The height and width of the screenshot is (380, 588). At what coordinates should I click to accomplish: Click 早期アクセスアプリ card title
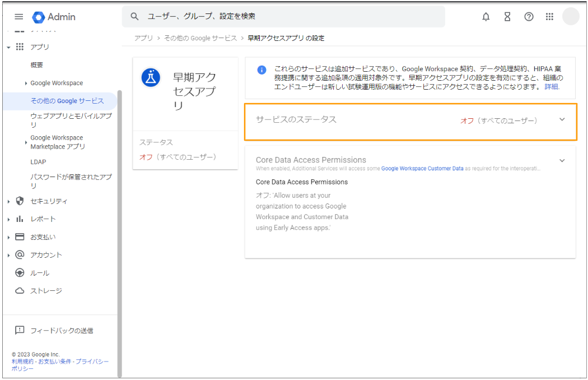194,91
